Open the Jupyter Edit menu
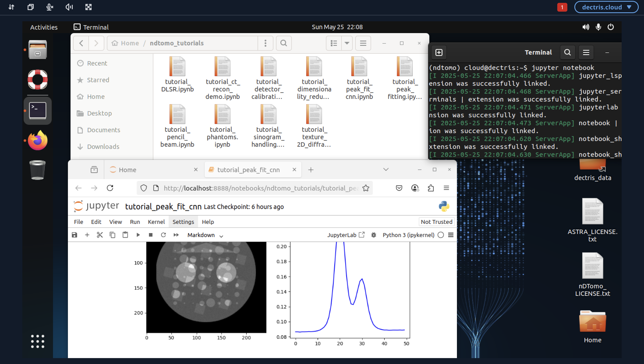The width and height of the screenshot is (644, 364). coord(96,221)
